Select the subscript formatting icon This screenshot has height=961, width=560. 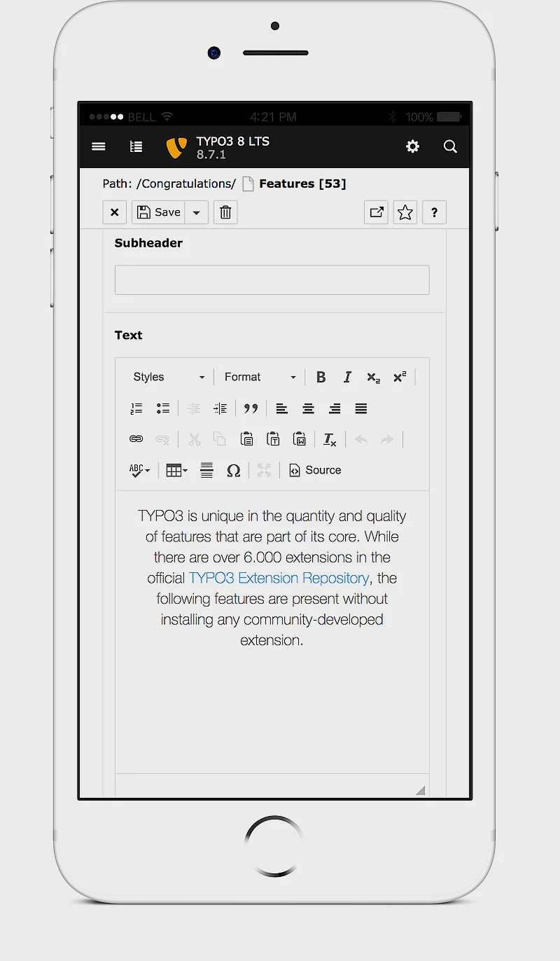373,377
